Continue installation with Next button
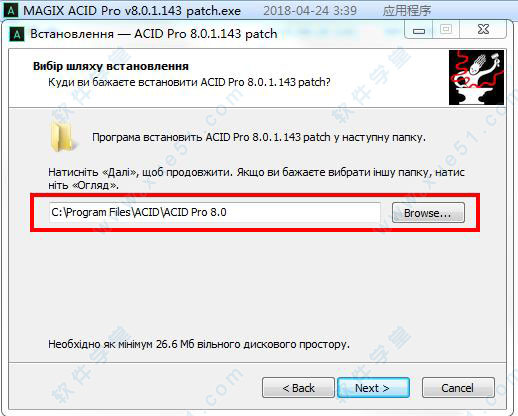 pos(373,388)
